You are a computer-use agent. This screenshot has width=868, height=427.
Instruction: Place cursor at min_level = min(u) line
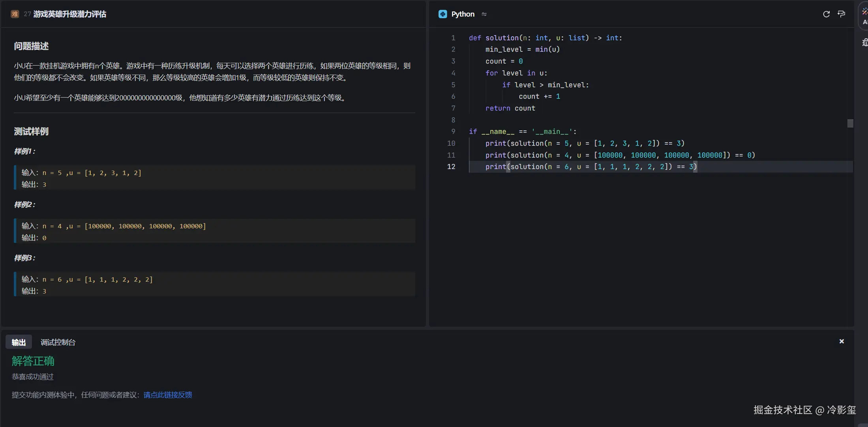click(522, 49)
